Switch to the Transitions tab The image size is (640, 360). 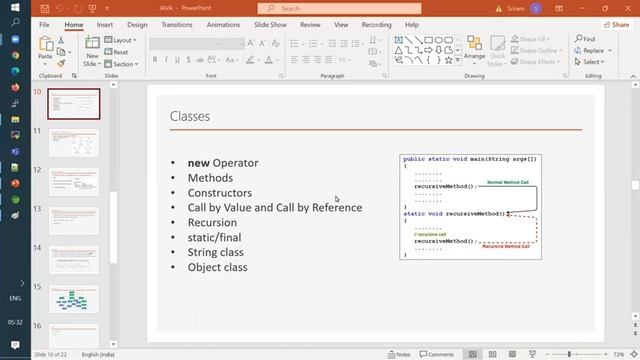point(177,24)
